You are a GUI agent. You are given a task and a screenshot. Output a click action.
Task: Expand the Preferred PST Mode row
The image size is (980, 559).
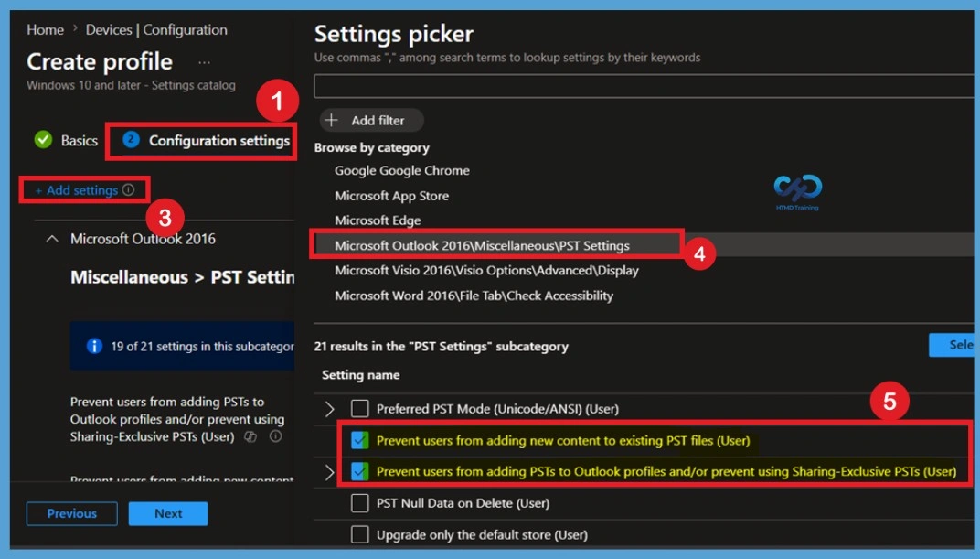329,409
